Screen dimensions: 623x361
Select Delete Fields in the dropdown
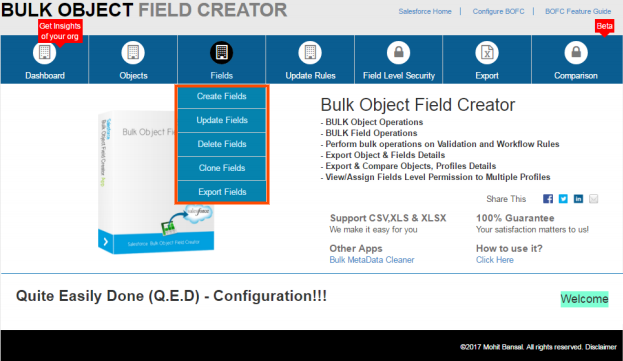(x=222, y=144)
